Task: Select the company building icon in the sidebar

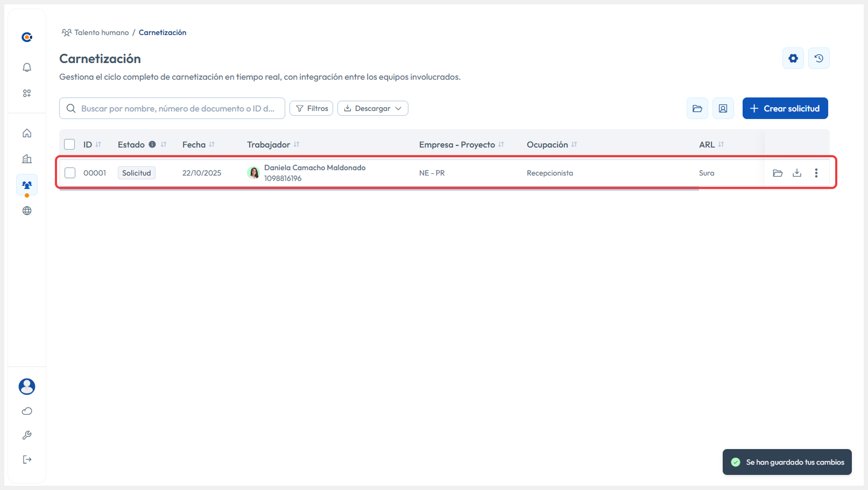Action: (x=26, y=159)
